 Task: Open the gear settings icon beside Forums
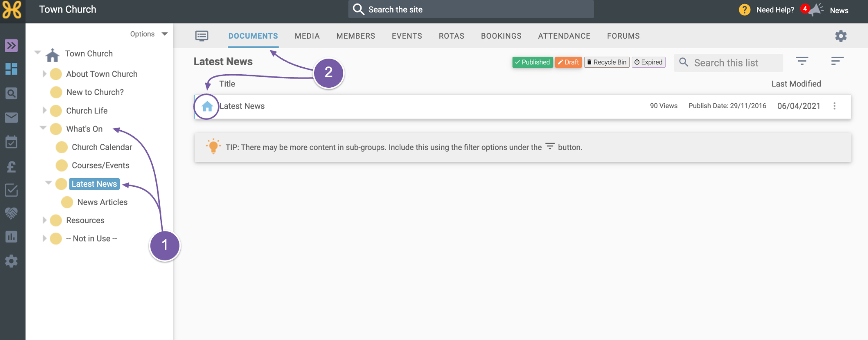841,36
